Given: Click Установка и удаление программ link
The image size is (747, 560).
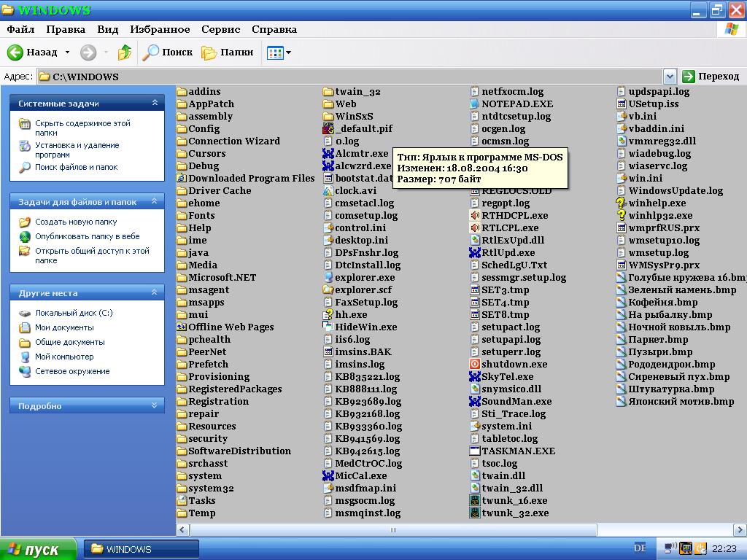Looking at the screenshot, I should point(77,149).
